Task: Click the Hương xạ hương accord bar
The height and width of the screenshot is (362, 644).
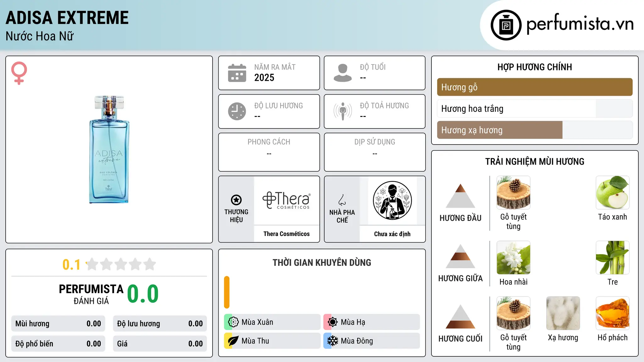Action: [535, 130]
